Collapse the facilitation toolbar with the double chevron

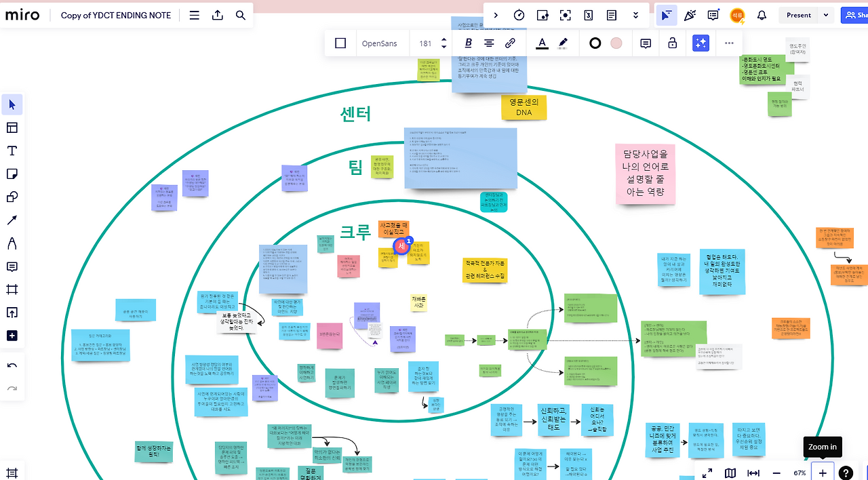[635, 14]
